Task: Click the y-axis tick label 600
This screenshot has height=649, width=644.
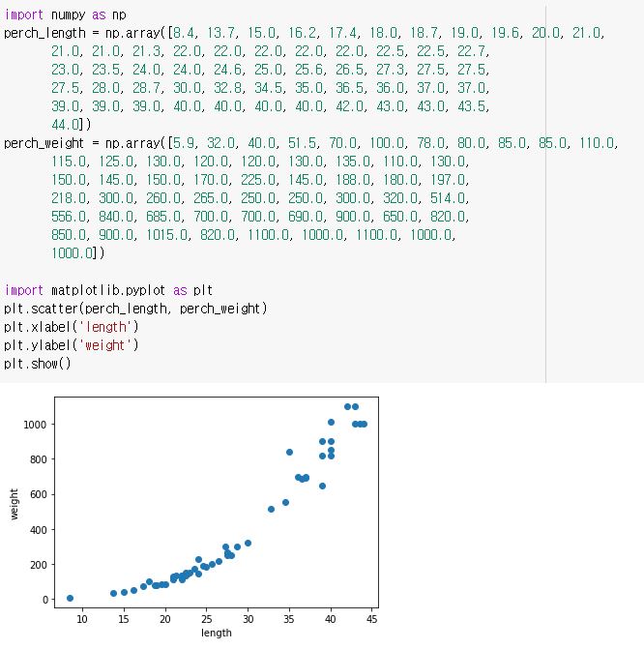Action: tap(39, 494)
